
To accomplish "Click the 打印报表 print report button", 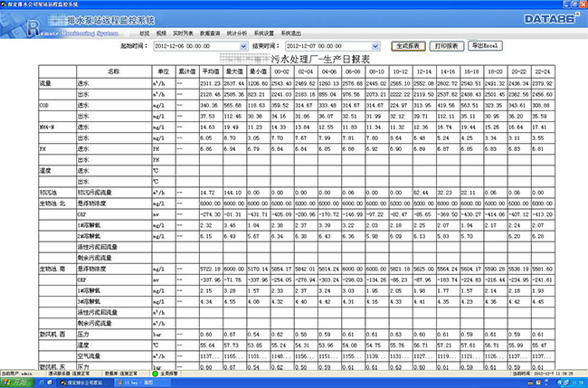I will pos(445,43).
